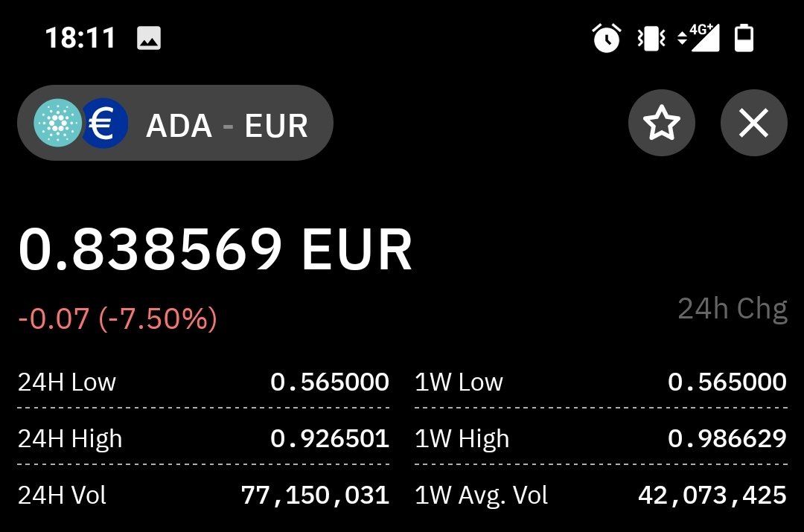The width and height of the screenshot is (804, 532).
Task: Tap the Cardano ADA coin logo
Action: coord(57,123)
